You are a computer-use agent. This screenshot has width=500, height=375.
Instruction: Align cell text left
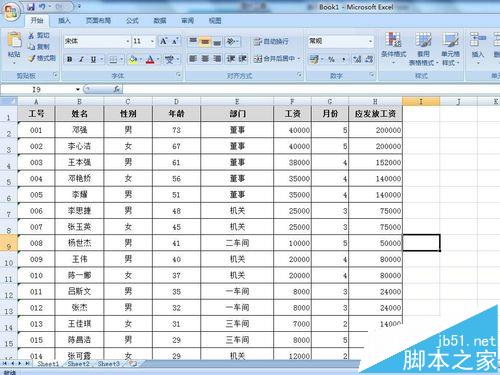(193, 59)
